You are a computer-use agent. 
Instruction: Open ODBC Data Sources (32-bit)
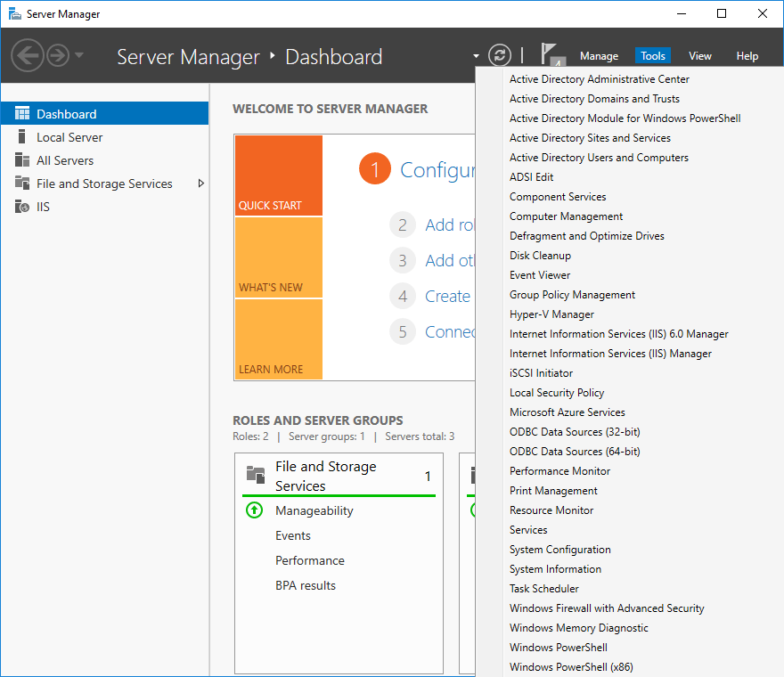(575, 431)
